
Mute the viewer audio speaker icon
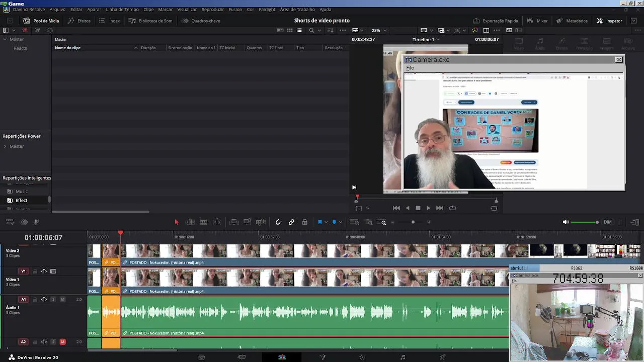tap(566, 222)
